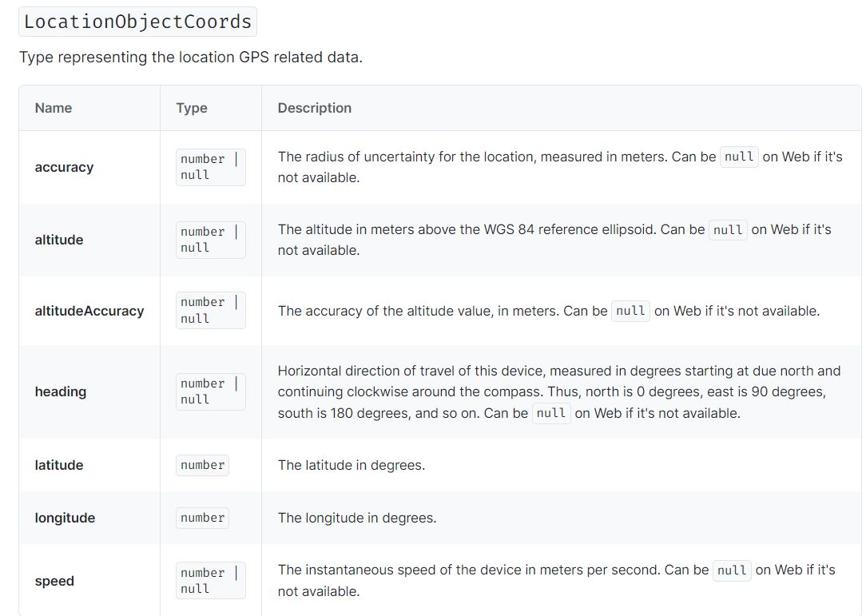This screenshot has height=616, width=866.
Task: Click the LocationObjectCoords heading
Action: pos(137,22)
